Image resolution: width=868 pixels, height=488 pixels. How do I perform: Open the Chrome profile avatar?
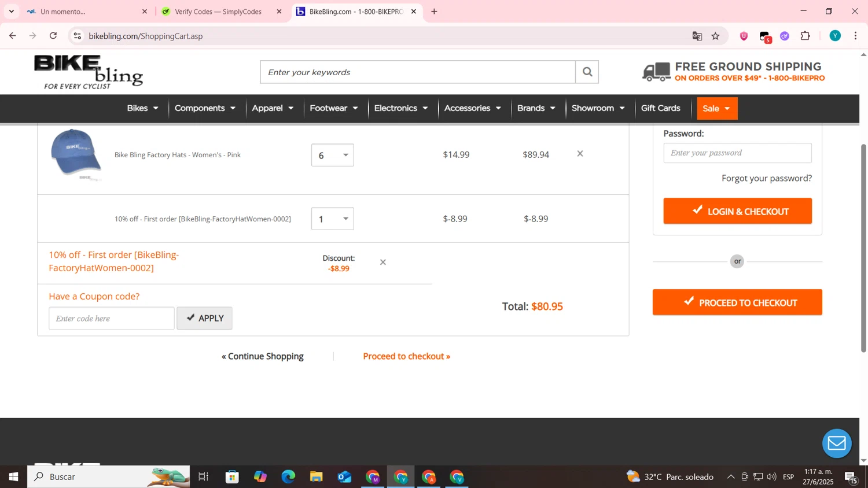click(835, 36)
